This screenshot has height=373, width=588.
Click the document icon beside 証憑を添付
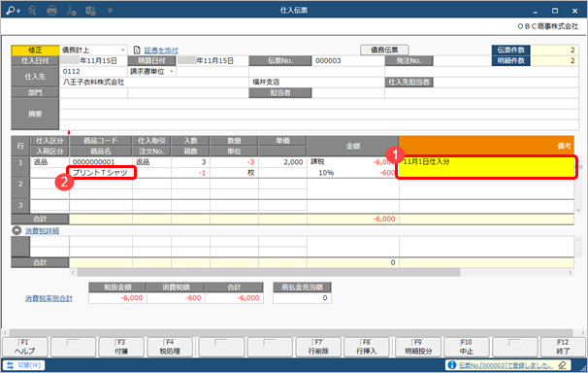pos(137,50)
